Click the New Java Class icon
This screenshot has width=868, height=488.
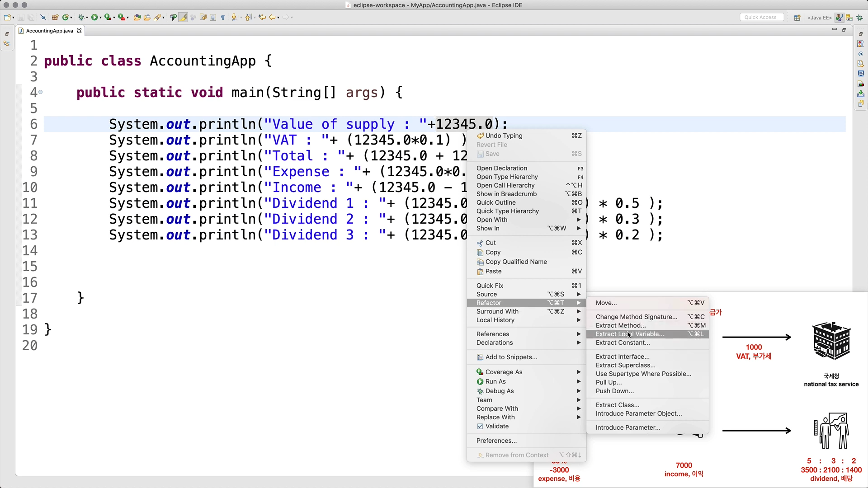[x=66, y=17]
